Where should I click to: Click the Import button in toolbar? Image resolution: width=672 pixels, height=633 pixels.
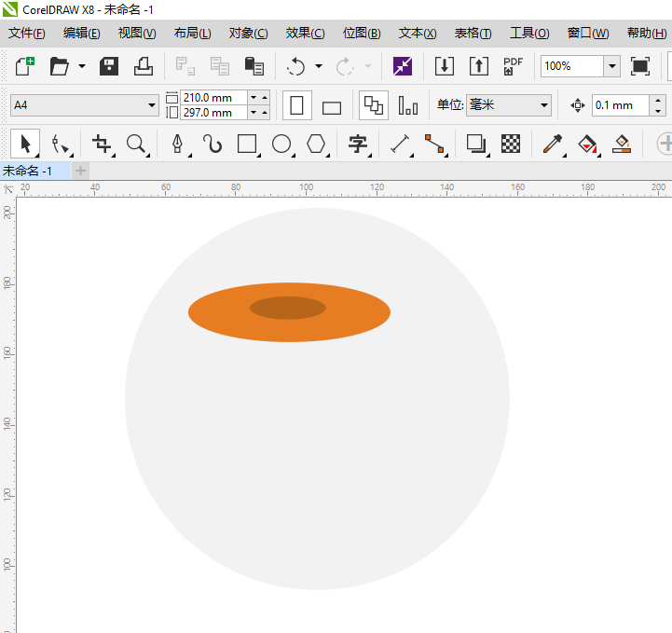(445, 66)
